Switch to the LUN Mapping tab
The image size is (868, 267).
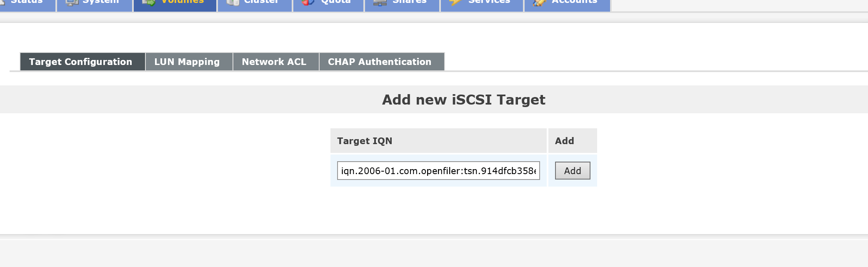coord(187,62)
